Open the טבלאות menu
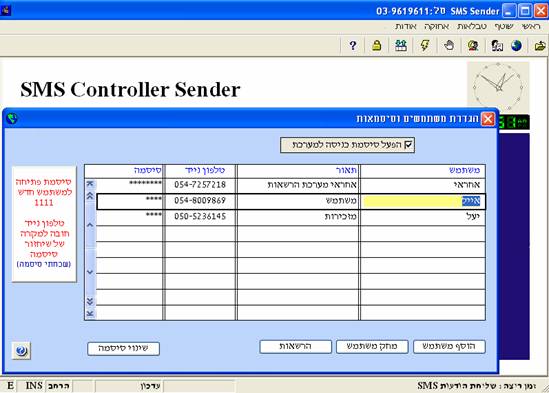 [x=472, y=27]
